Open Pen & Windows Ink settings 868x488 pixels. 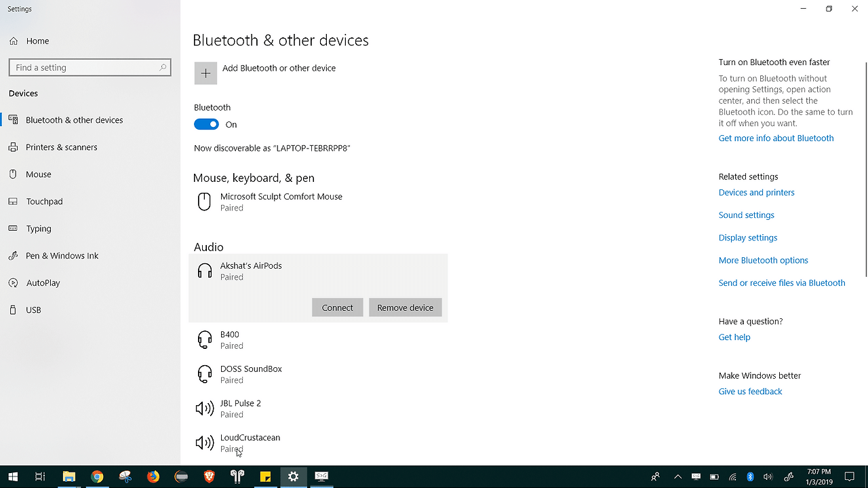62,256
